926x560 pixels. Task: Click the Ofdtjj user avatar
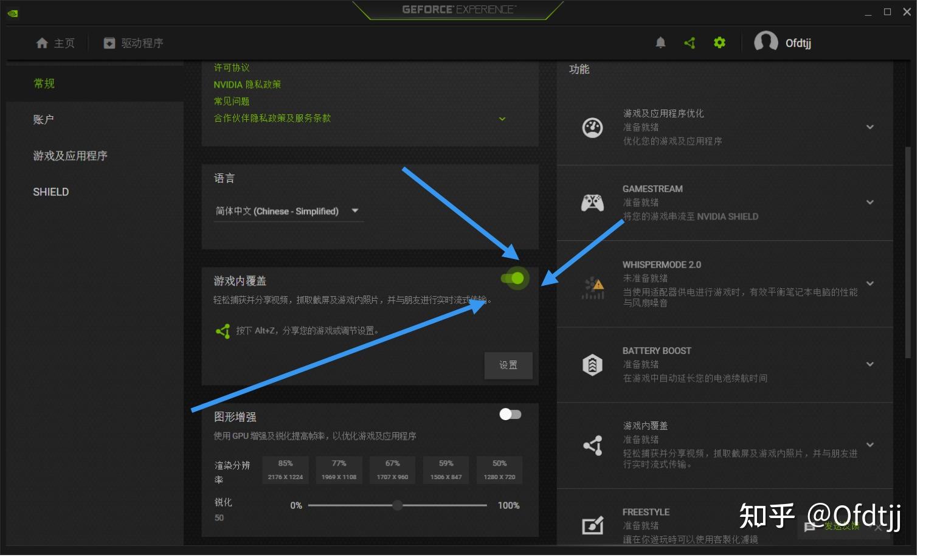(x=765, y=42)
